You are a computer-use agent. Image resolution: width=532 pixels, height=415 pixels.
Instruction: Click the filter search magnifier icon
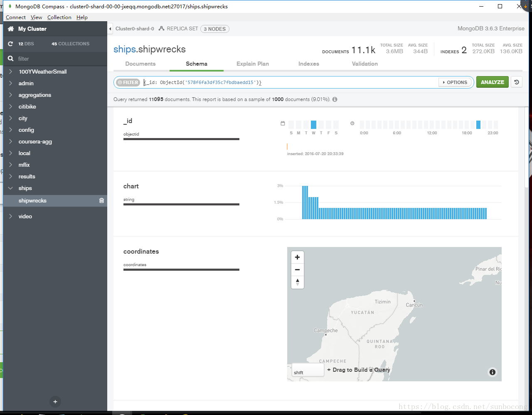pyautogui.click(x=11, y=59)
